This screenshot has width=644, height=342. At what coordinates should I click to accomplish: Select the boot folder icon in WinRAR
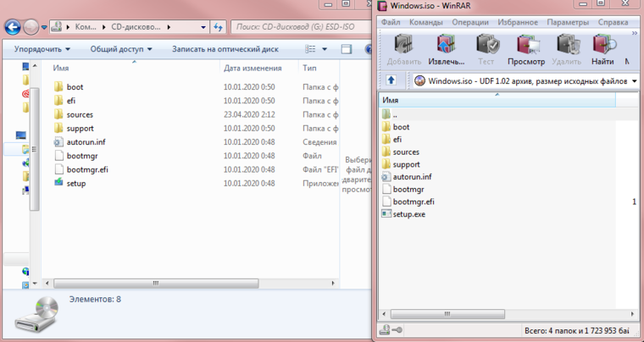coord(386,127)
